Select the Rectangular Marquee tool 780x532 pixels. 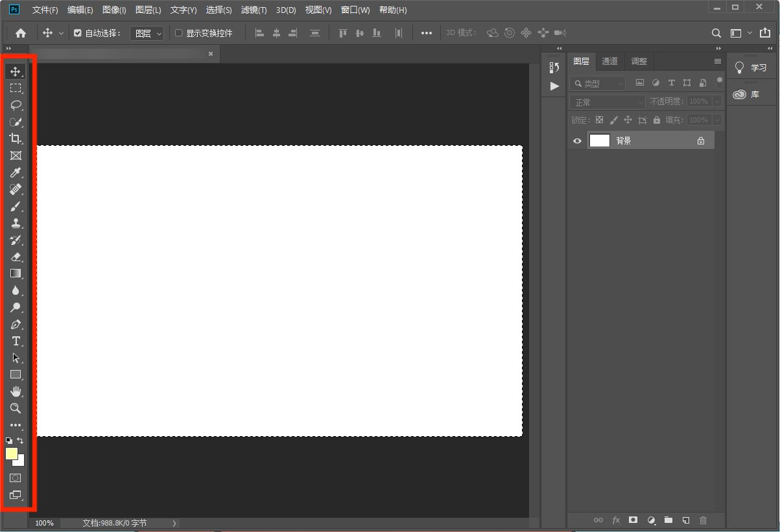[16, 88]
